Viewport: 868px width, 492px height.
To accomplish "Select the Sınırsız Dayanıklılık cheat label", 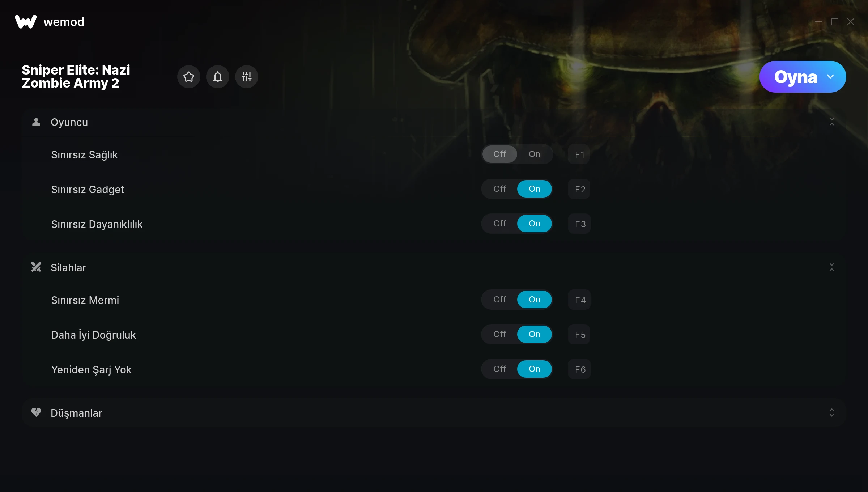I will 97,224.
